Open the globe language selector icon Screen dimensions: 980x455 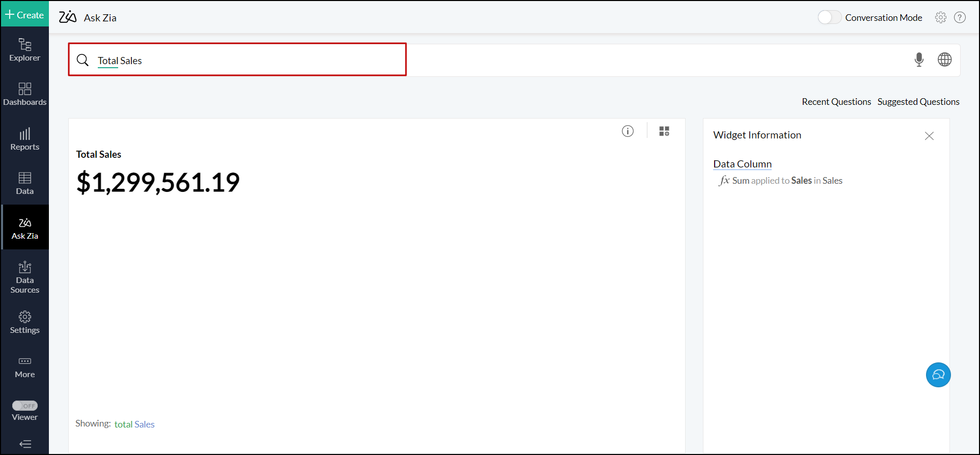point(944,60)
